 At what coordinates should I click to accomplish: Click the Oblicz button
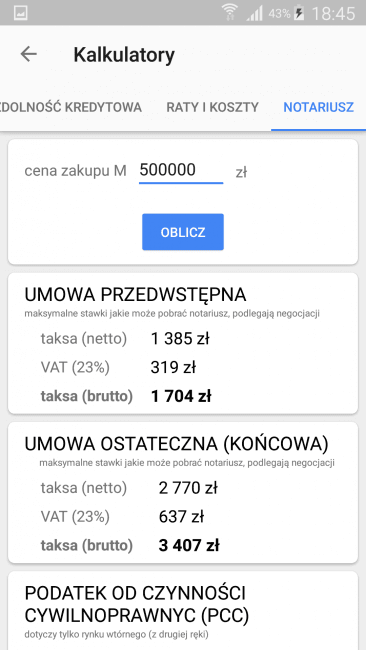click(183, 232)
